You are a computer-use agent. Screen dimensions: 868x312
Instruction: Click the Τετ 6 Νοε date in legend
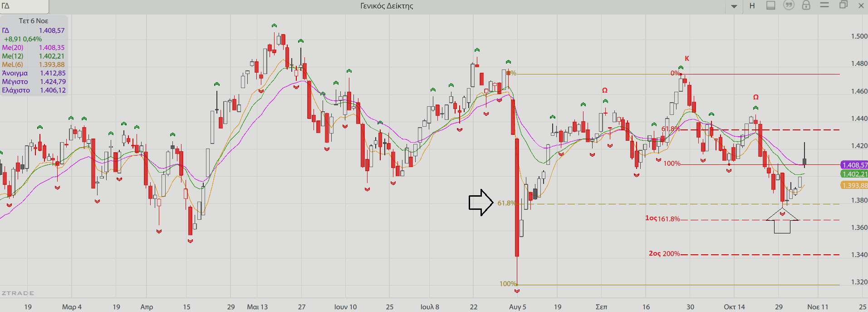33,21
